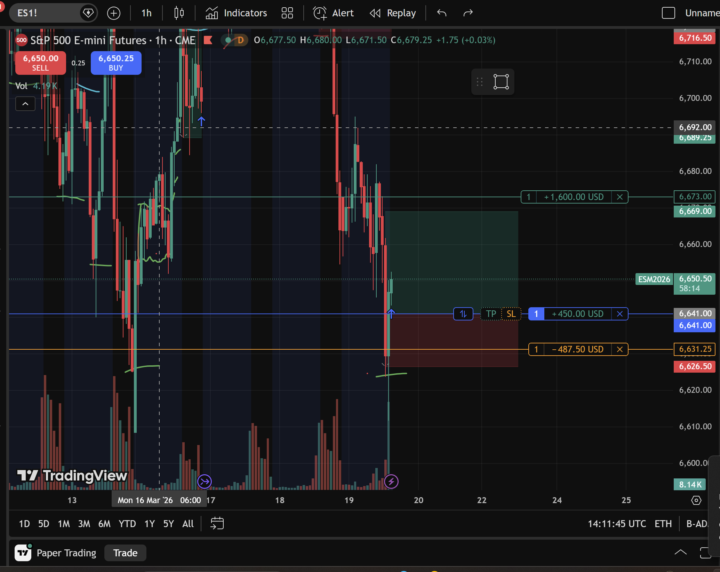
Task: Click the 8.14K volume scale label
Action: [690, 484]
